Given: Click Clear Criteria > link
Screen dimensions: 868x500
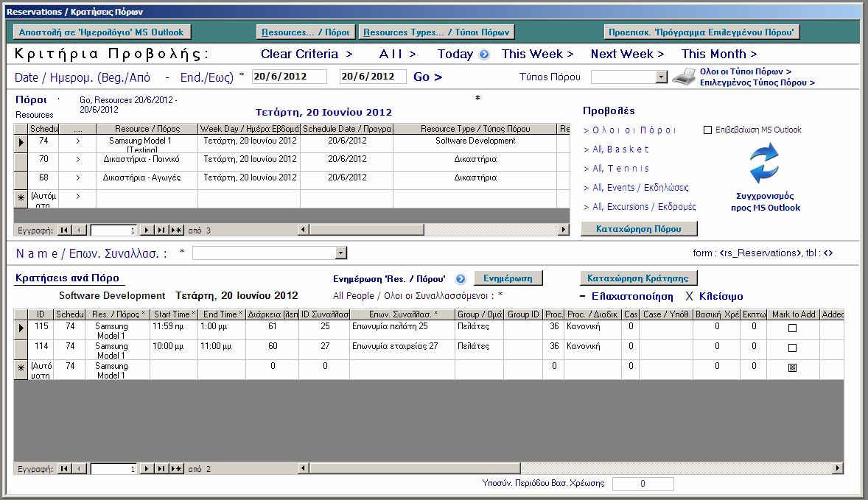Looking at the screenshot, I should [x=307, y=54].
